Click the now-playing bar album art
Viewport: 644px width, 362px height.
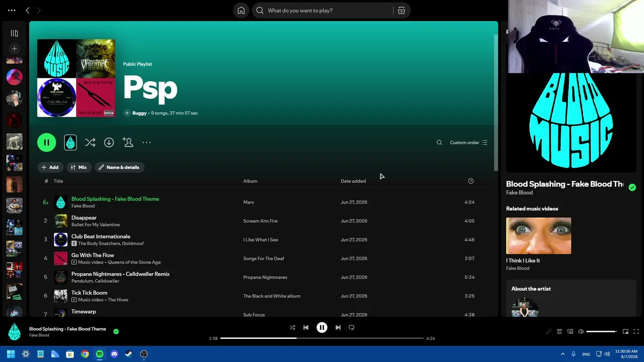[x=15, y=332]
